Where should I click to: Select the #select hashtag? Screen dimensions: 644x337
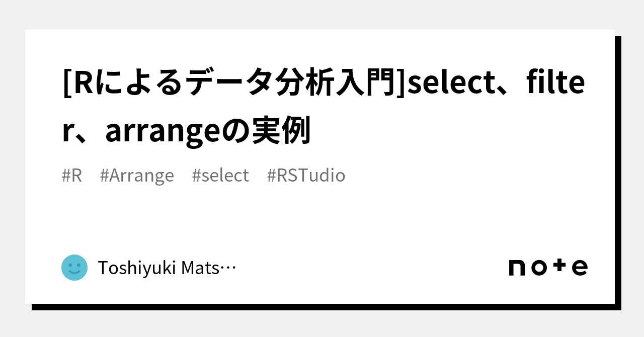coord(220,176)
